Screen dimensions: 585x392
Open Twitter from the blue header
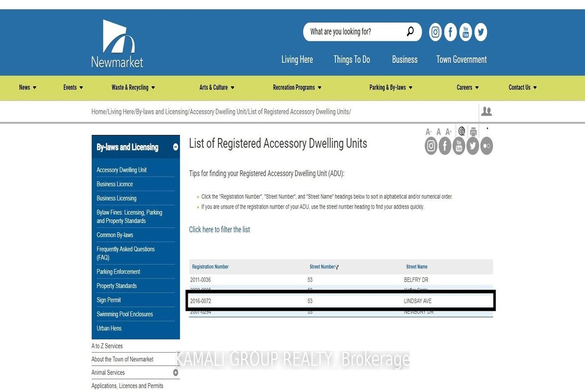point(481,32)
